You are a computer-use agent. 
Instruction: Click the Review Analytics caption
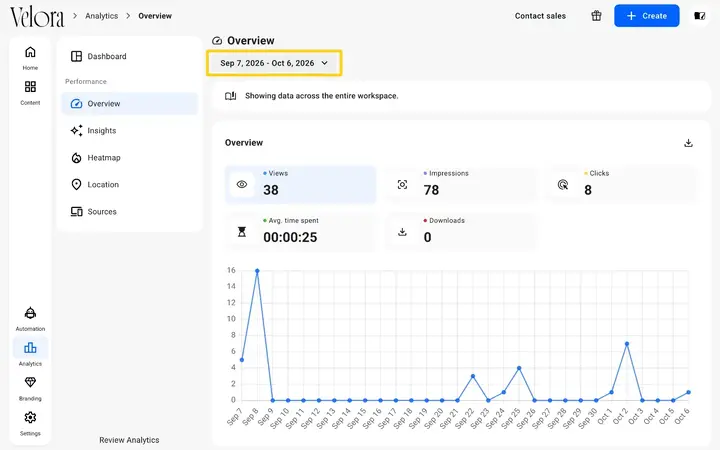129,440
